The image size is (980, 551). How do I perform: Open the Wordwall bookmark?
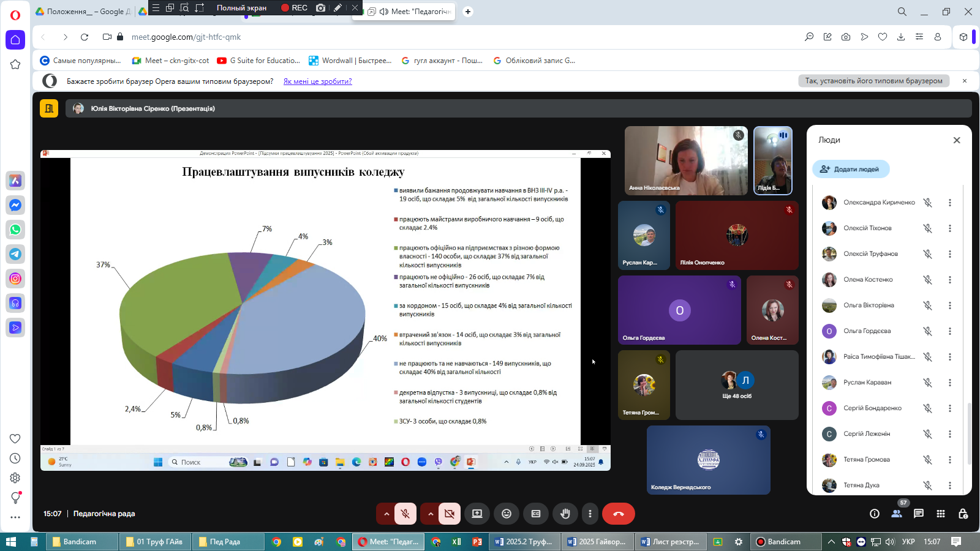[350, 61]
